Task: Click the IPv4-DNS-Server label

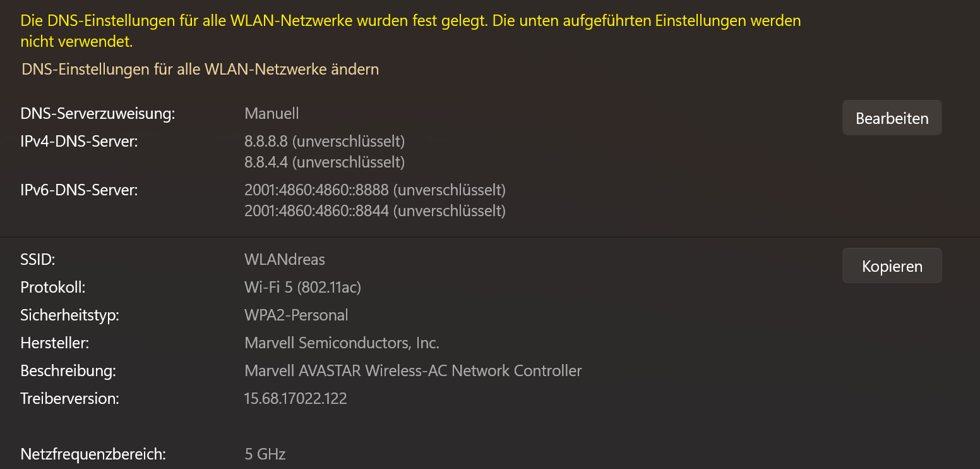Action: [x=79, y=140]
